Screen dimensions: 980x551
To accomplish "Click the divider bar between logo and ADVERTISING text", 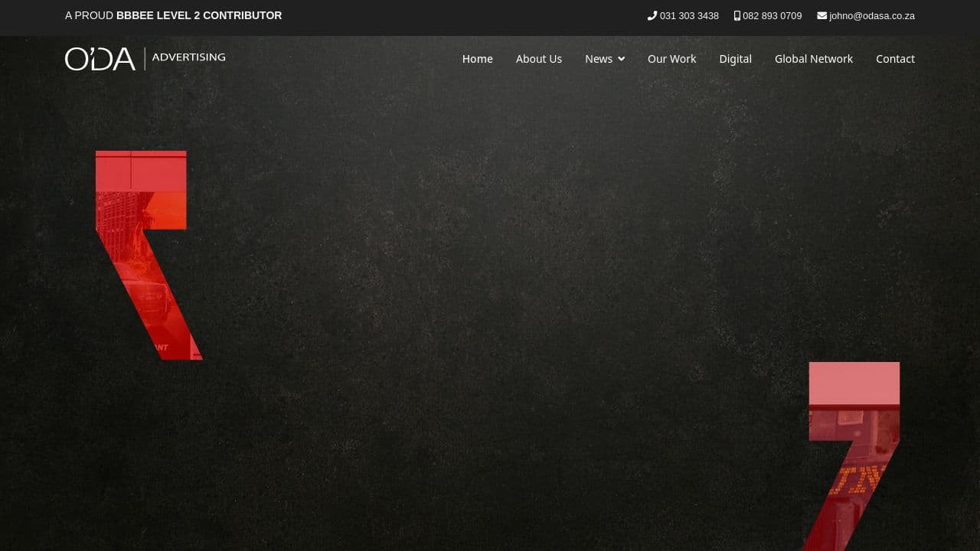I will 143,58.
